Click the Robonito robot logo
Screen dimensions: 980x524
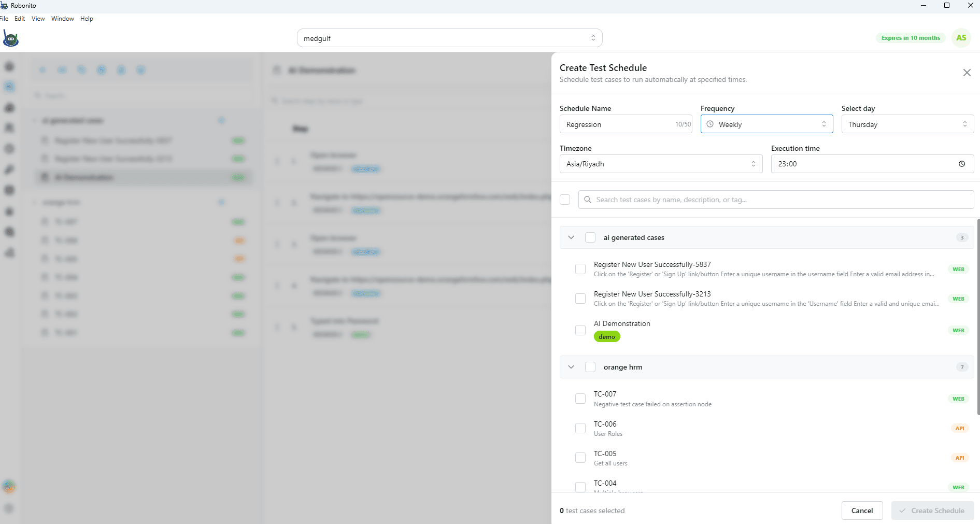[x=10, y=38]
